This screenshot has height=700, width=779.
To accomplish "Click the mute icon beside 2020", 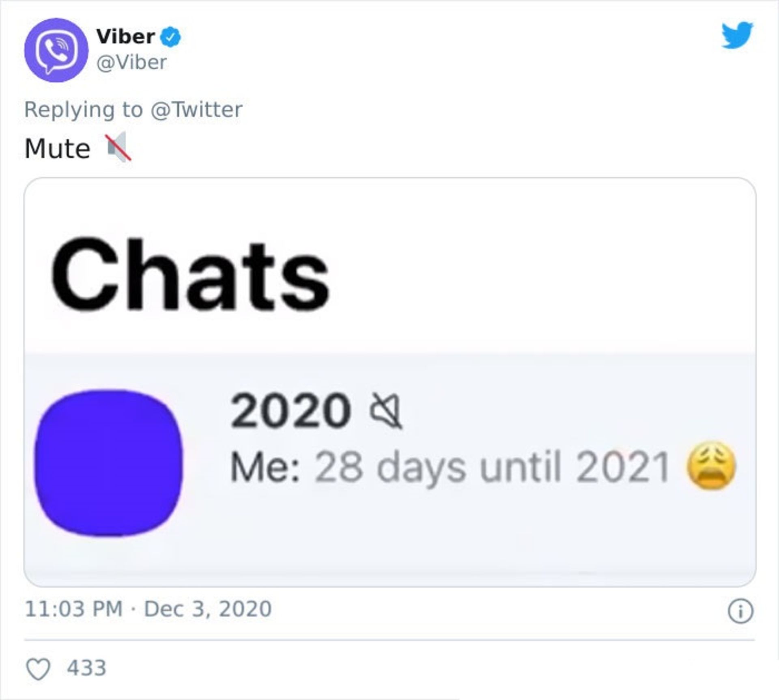I will (386, 411).
